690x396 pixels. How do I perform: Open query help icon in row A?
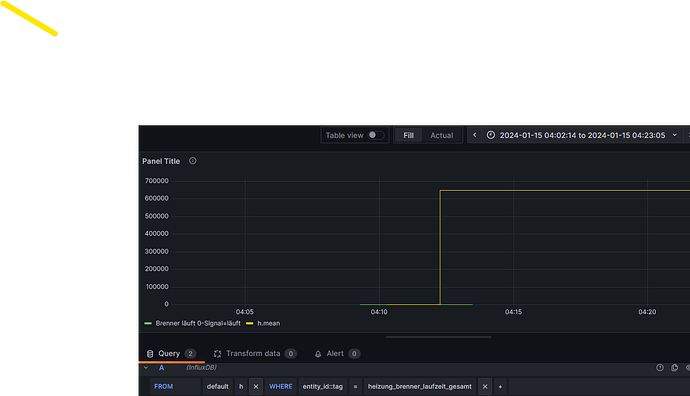(x=660, y=367)
